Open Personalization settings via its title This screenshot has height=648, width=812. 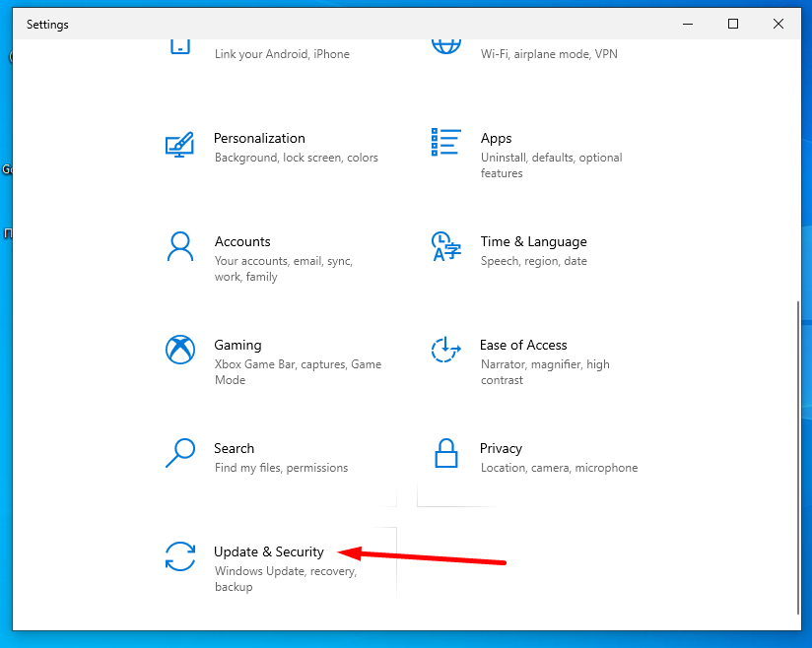259,138
